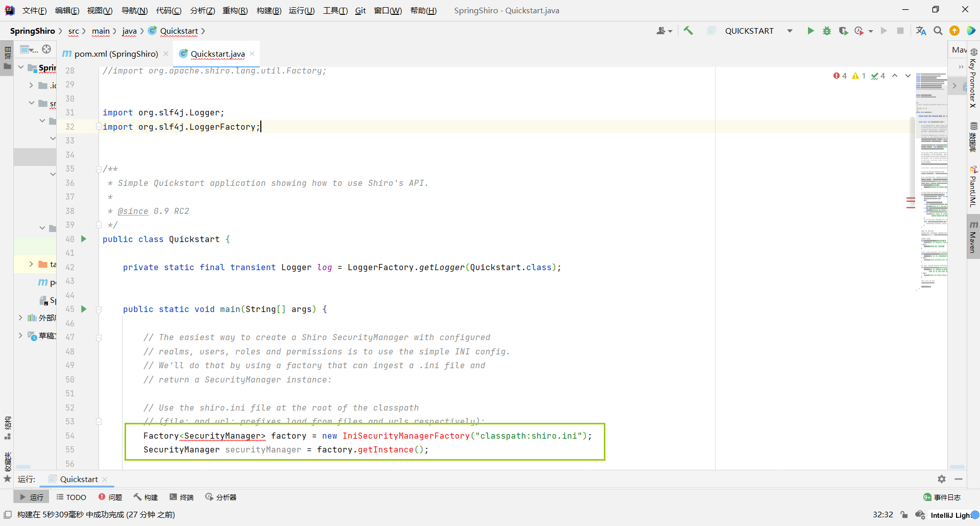Run with coverage shield icon
The height and width of the screenshot is (526, 980).
tap(843, 31)
